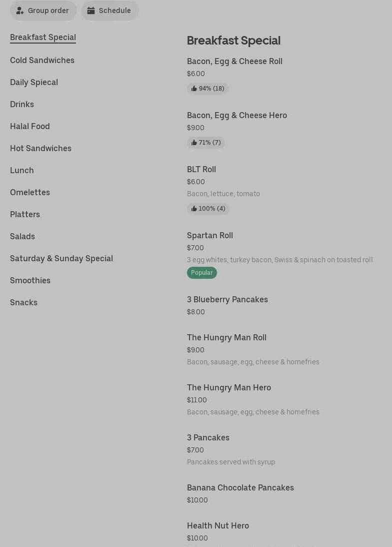This screenshot has width=392, height=547.
Task: Open Halal Food category
Action: pos(30,127)
